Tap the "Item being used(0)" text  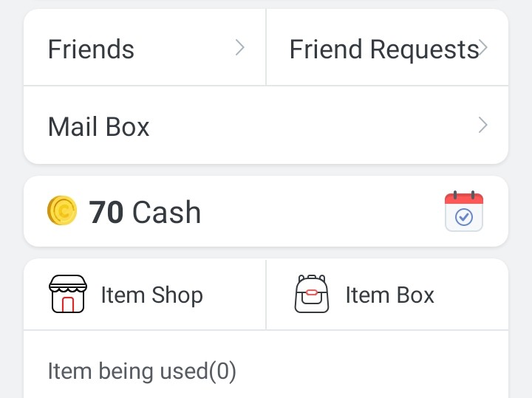141,371
